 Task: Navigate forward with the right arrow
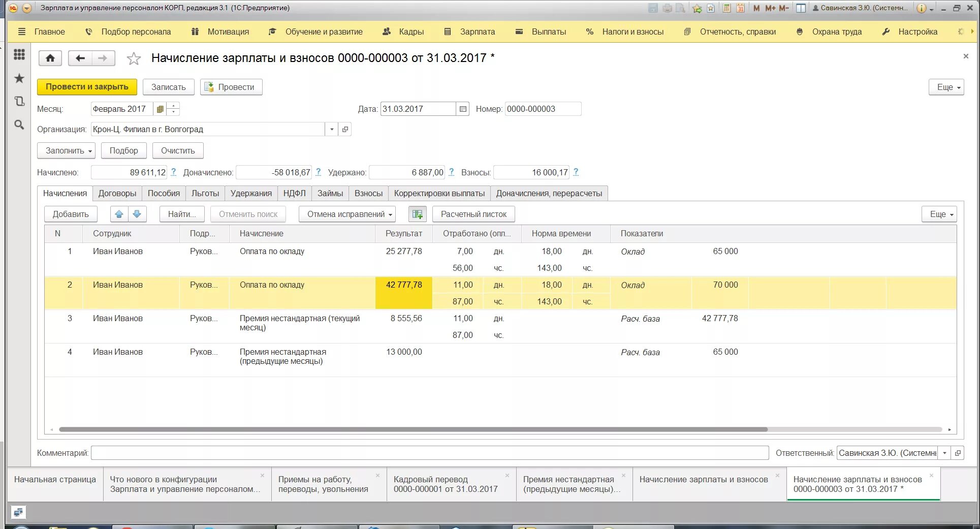[103, 58]
